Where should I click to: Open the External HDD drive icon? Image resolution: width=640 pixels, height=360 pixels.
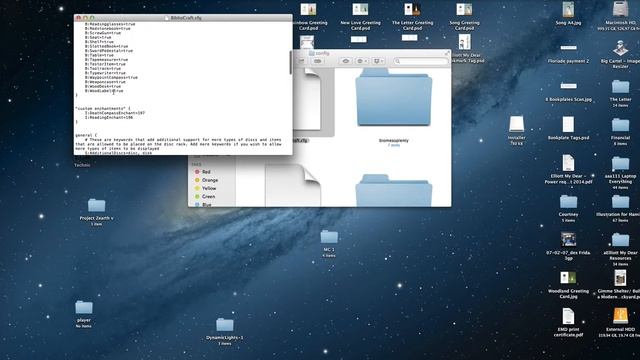620,316
